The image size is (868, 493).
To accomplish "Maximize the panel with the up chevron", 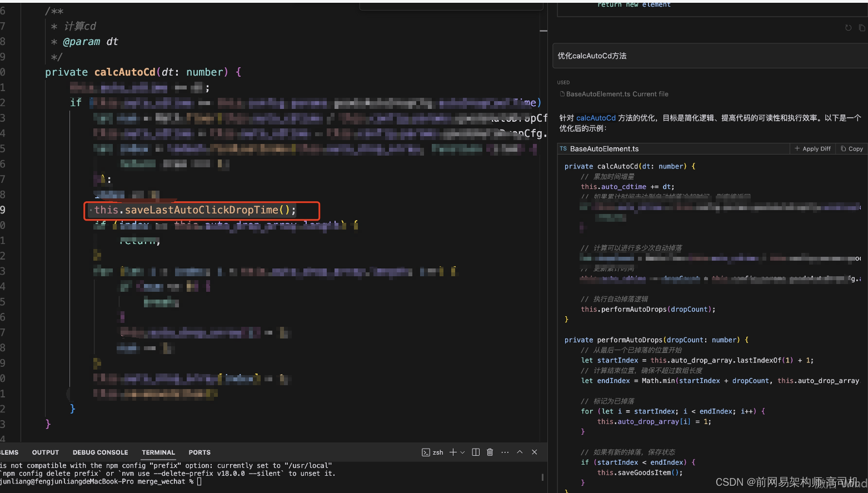I will click(520, 452).
